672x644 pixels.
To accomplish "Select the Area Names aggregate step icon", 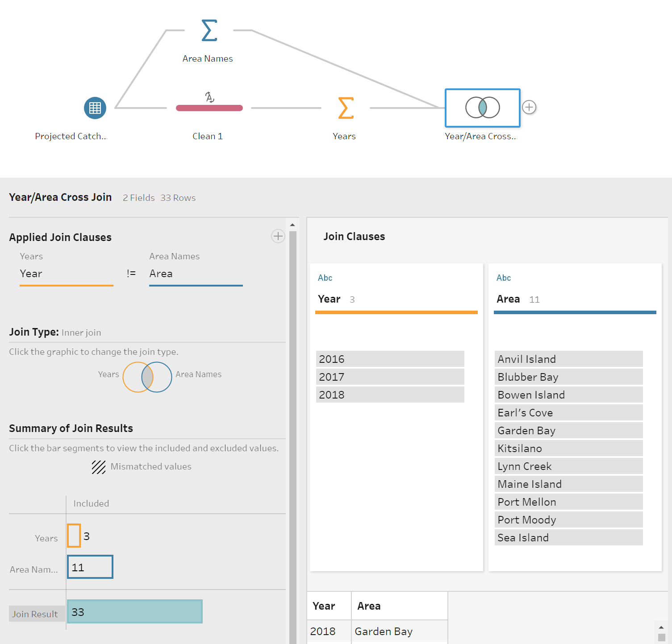I will [209, 30].
